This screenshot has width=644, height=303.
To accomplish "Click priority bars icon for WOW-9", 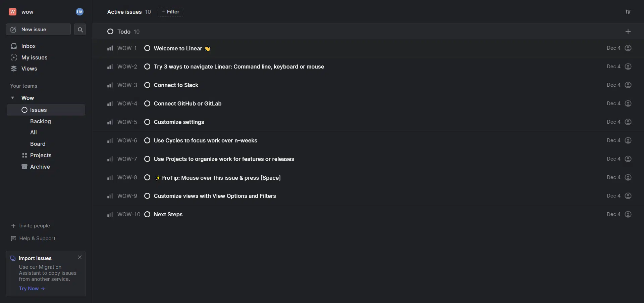I will [110, 196].
